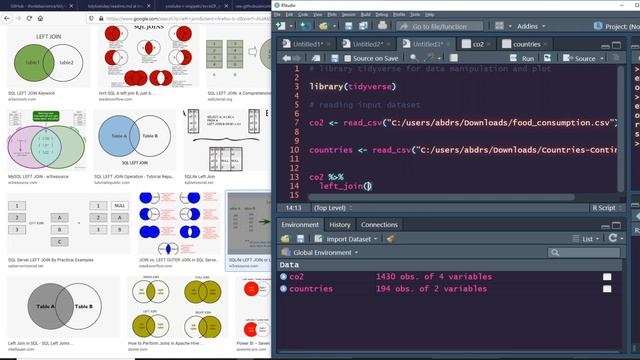Open the Help menu in RStudio
The width and height of the screenshot is (640, 360).
pos(429,14)
